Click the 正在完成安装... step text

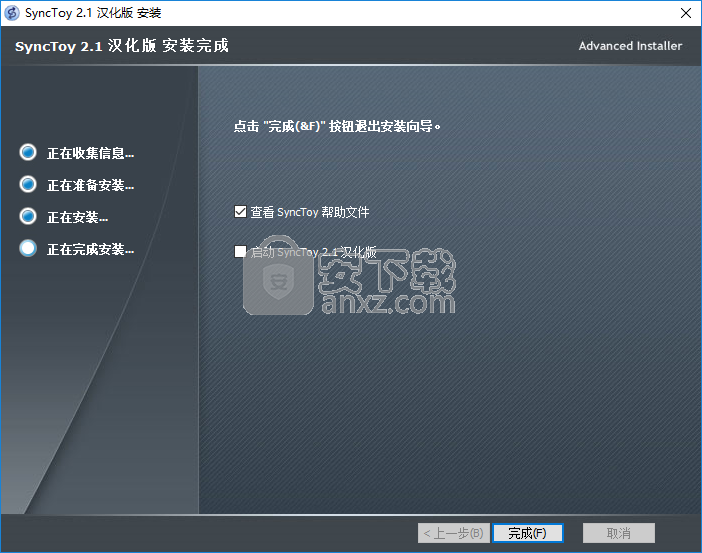click(90, 249)
